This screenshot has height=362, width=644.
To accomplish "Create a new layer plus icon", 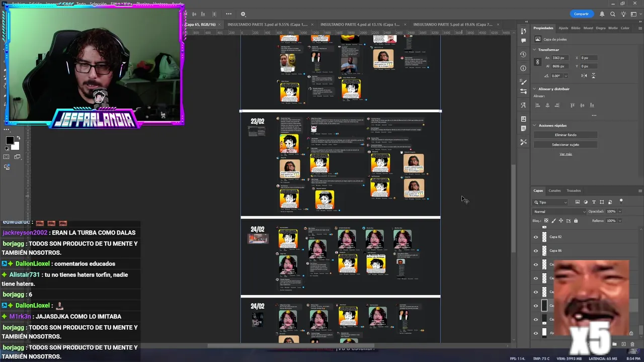I will pos(623,344).
